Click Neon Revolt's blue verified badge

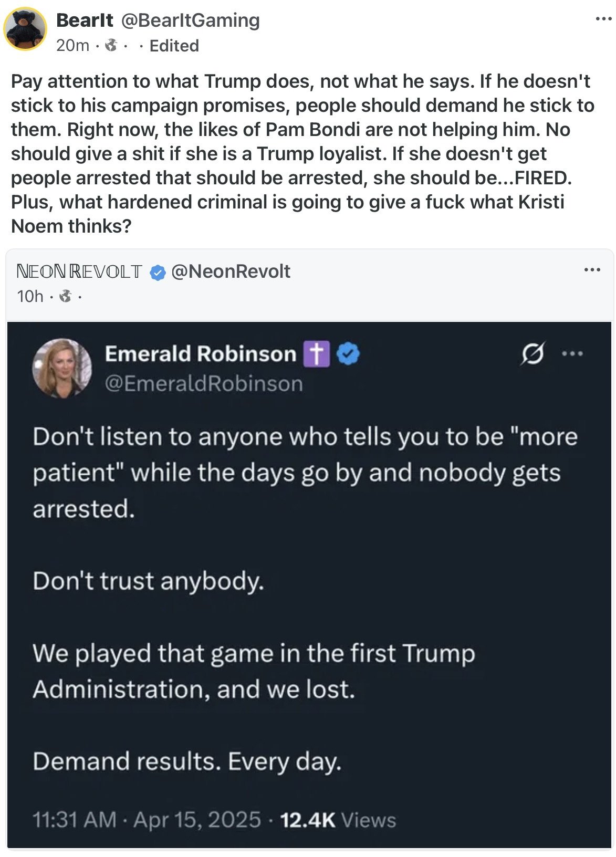pos(158,272)
